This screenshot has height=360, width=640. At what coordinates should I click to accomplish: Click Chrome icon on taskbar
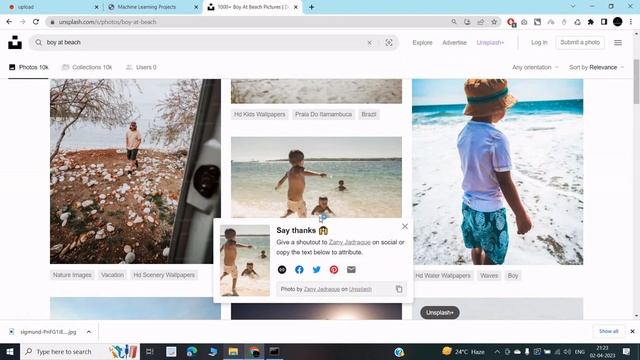tap(254, 351)
